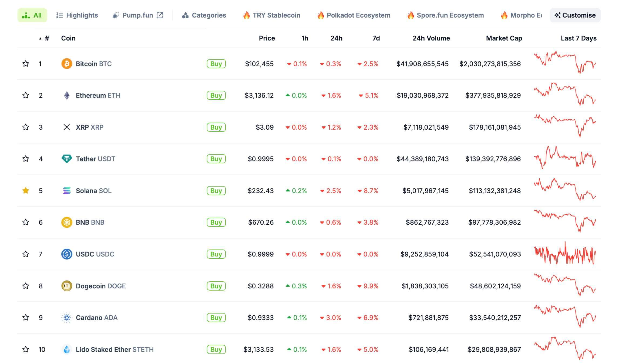Click the Ethereum diamond logo icon

tap(67, 95)
